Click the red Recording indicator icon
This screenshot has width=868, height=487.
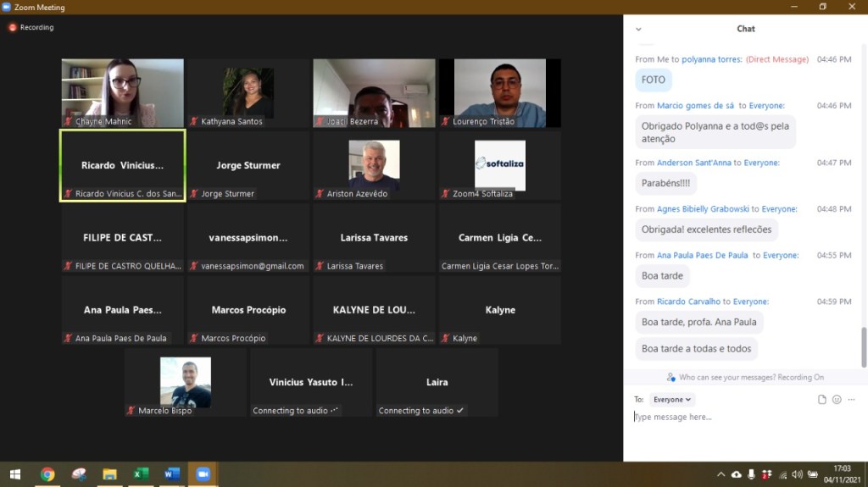13,27
